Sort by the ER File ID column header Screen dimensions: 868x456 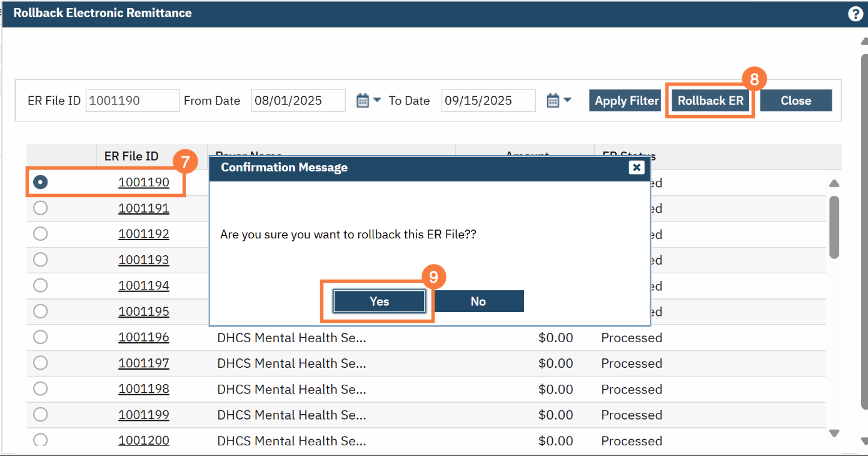coord(131,156)
